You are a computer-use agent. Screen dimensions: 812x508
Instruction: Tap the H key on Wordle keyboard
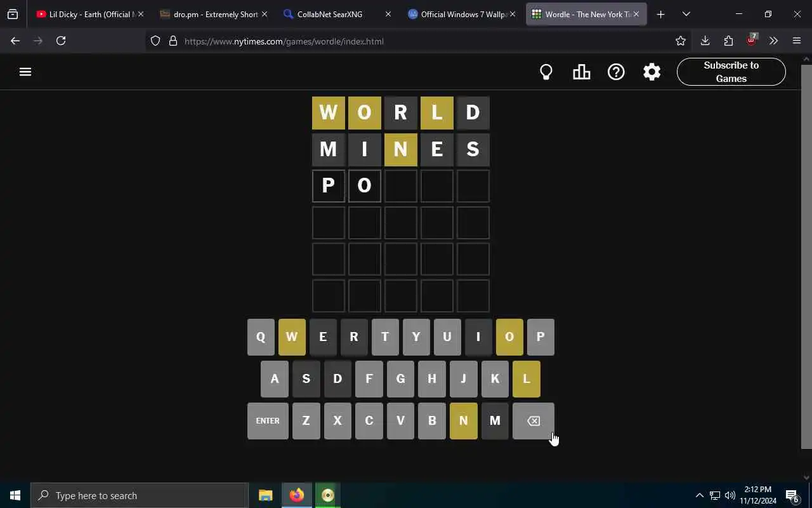click(x=432, y=379)
